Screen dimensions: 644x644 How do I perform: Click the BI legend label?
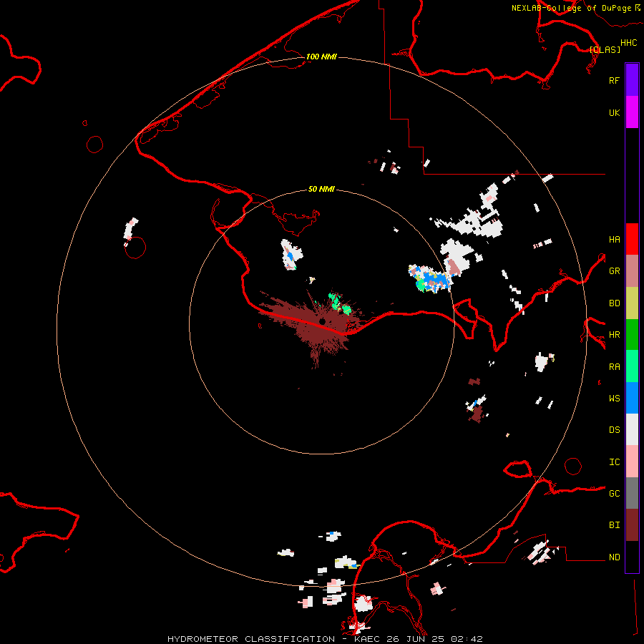(x=614, y=525)
